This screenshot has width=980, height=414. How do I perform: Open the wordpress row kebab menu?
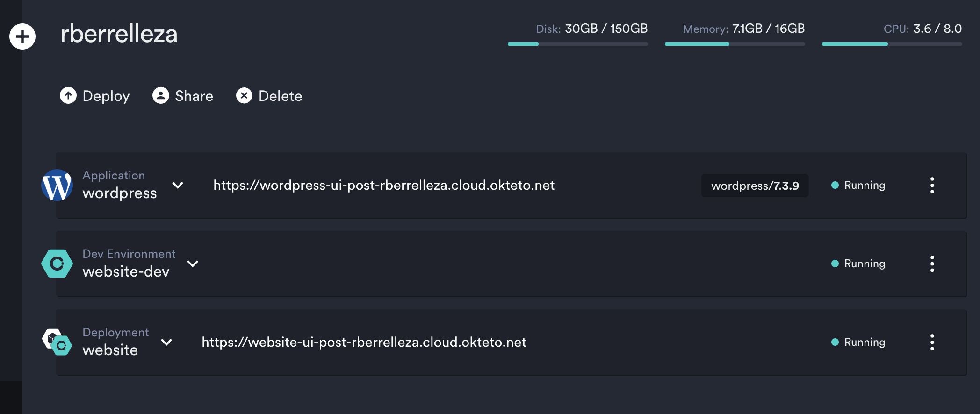(x=932, y=185)
